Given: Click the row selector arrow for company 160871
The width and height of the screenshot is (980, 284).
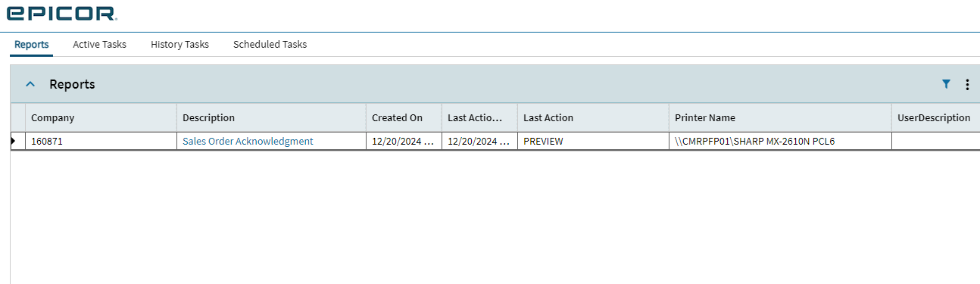Looking at the screenshot, I should click(13, 141).
